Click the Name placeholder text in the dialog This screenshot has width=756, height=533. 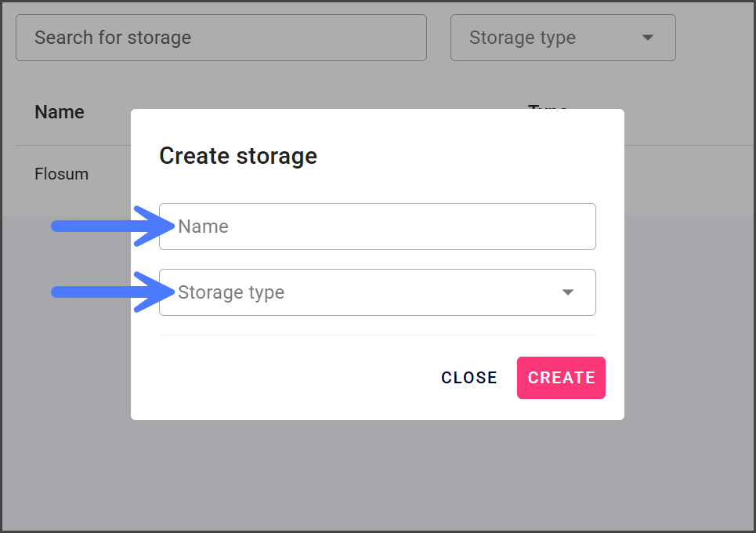point(204,227)
